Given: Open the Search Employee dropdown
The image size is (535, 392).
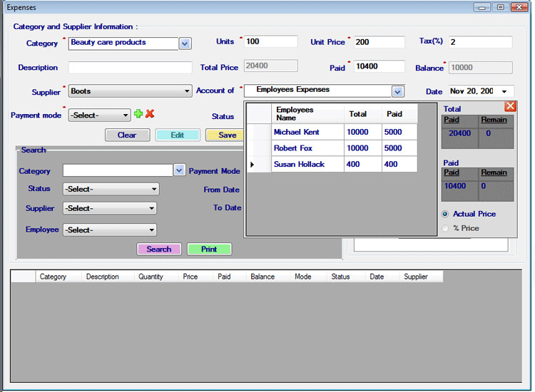Looking at the screenshot, I should [110, 229].
